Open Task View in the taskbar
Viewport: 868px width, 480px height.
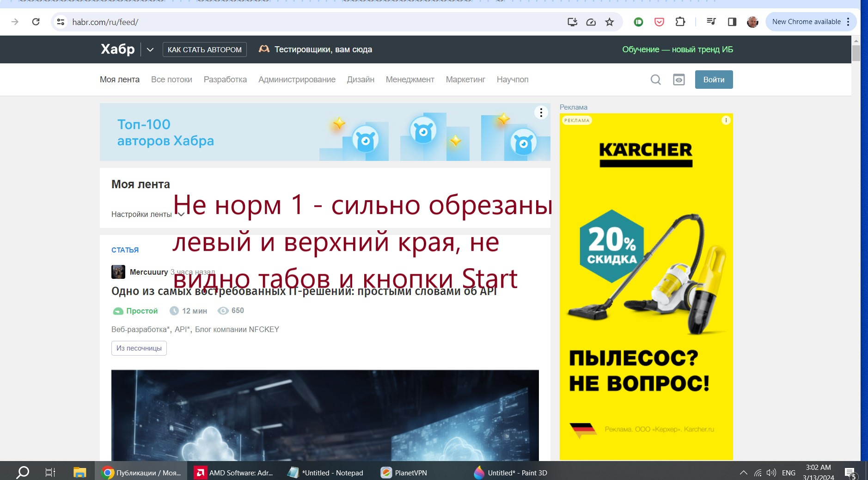click(50, 472)
